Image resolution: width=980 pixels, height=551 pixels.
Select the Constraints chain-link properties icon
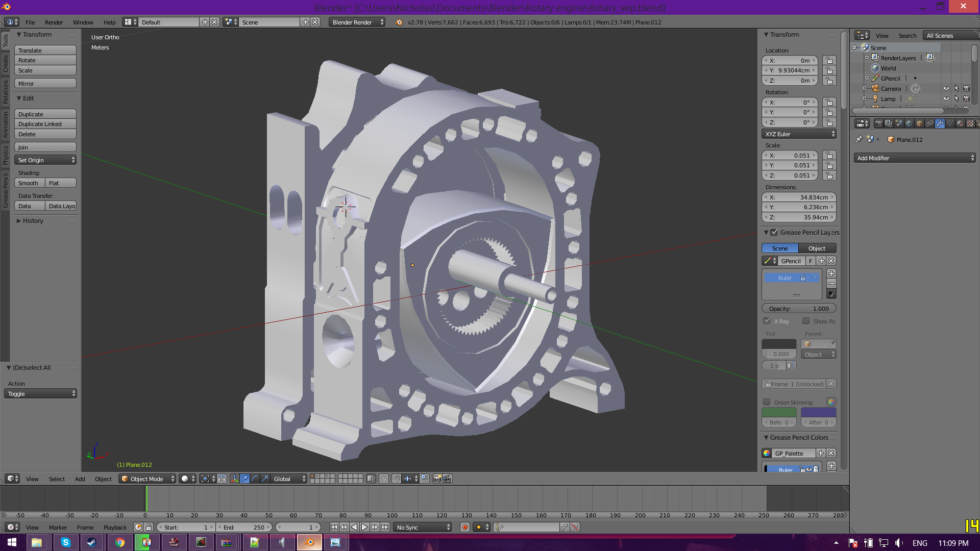[929, 123]
